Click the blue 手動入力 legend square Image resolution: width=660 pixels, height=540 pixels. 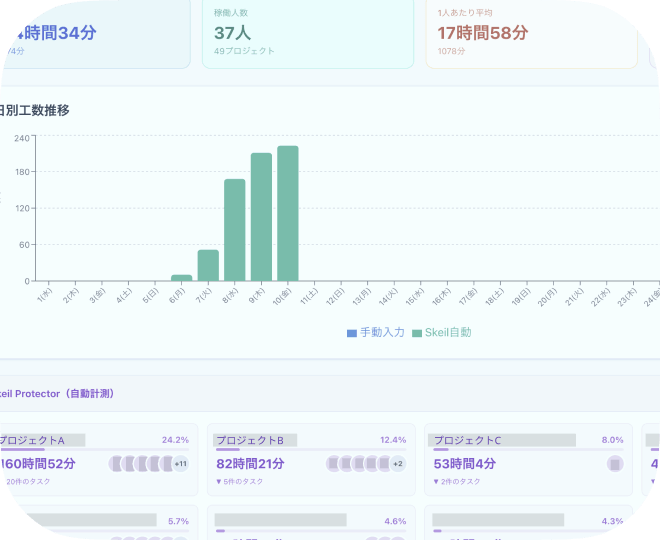[x=351, y=333]
